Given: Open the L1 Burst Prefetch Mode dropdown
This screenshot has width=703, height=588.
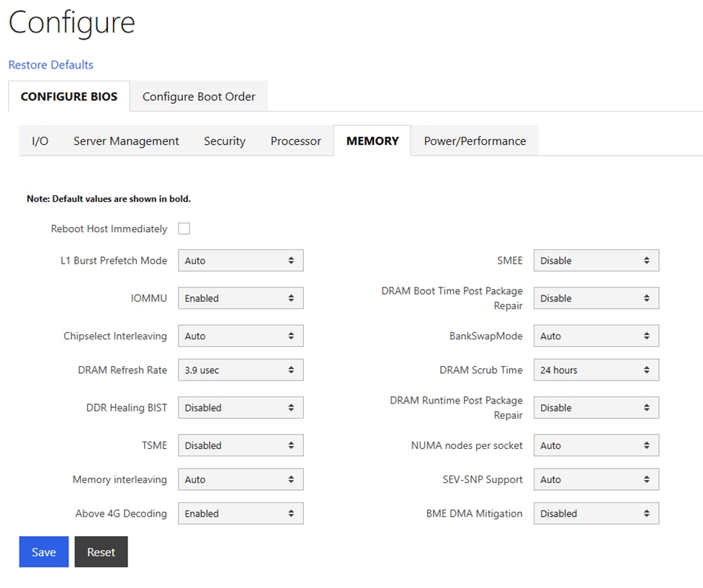Looking at the screenshot, I should pos(241,260).
